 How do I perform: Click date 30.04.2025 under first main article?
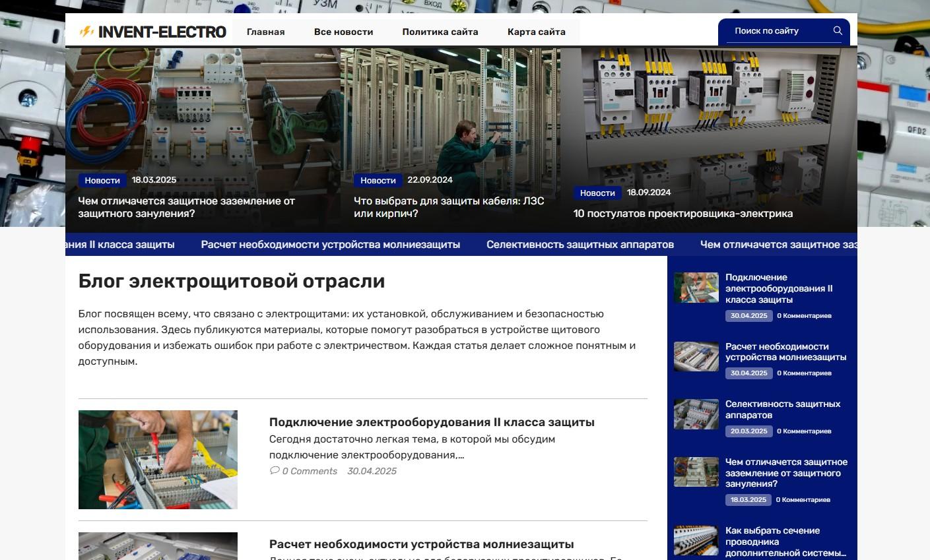tap(372, 471)
